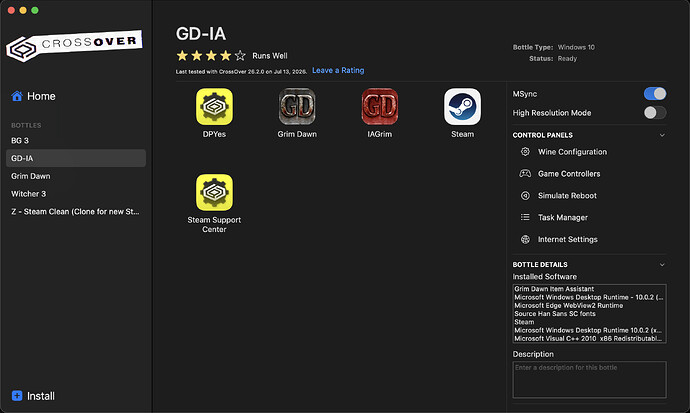690x413 pixels.
Task: Launch the DPYes application icon
Action: tap(214, 106)
